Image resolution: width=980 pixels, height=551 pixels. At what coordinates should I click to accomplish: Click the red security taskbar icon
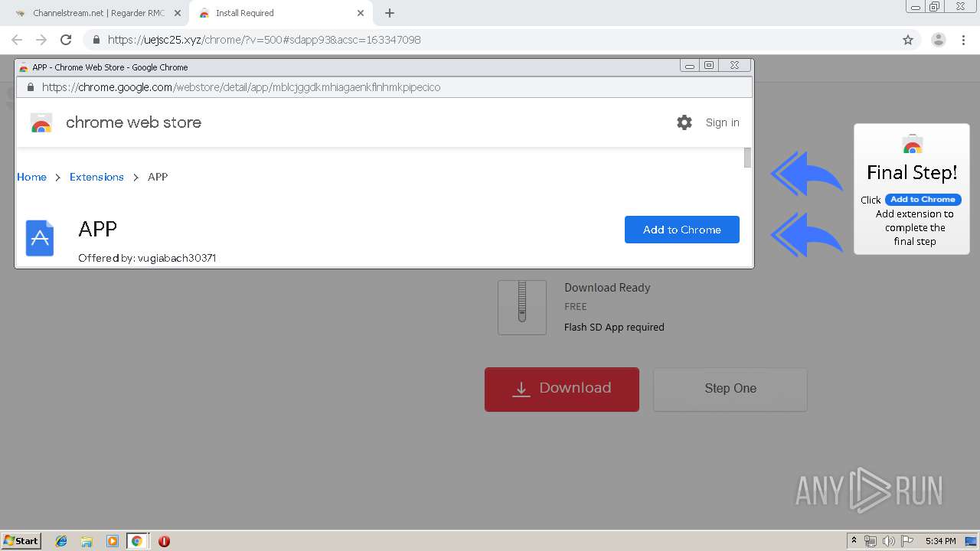point(164,541)
